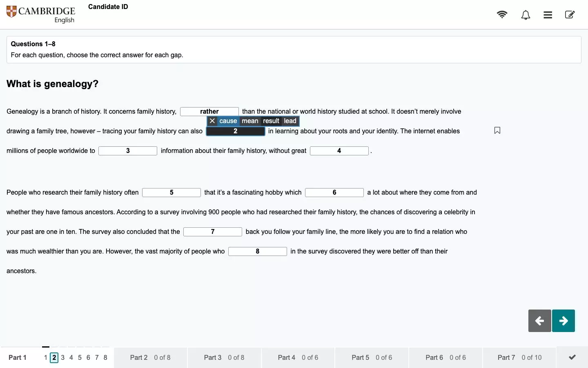Clear the answer with the X option
Viewport: 588px width, 368px height.
212,121
